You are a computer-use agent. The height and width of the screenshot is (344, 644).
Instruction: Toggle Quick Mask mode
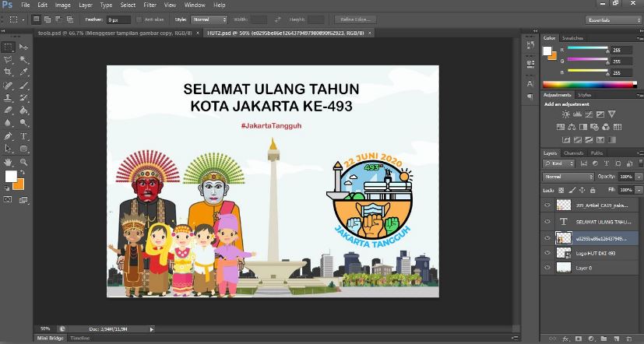8,200
